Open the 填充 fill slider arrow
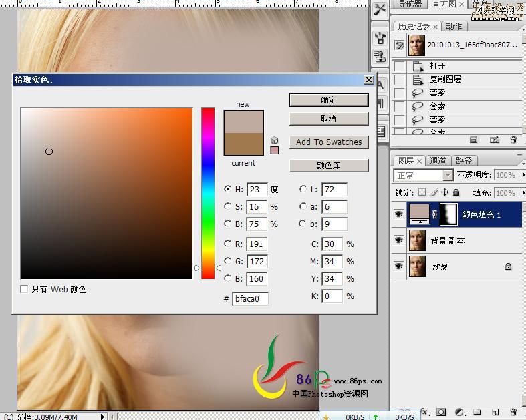Image resolution: width=526 pixels, height=420 pixels. pyautogui.click(x=523, y=192)
